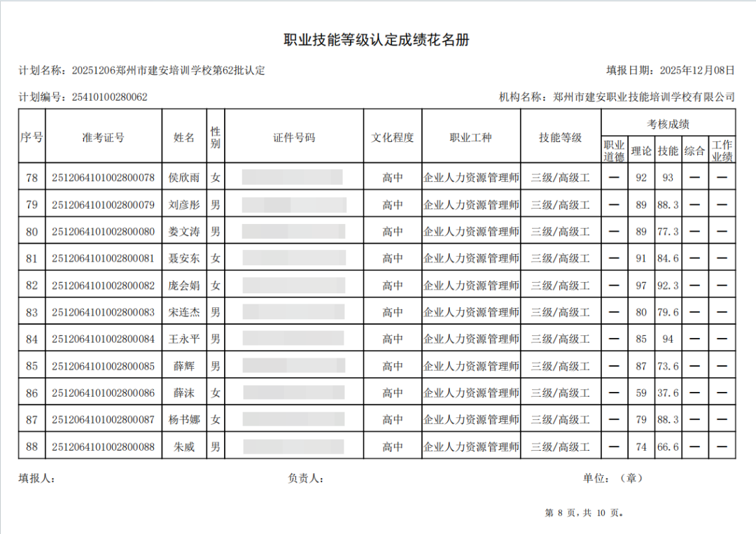Click theory score 59 for 薛沫

pos(641,393)
